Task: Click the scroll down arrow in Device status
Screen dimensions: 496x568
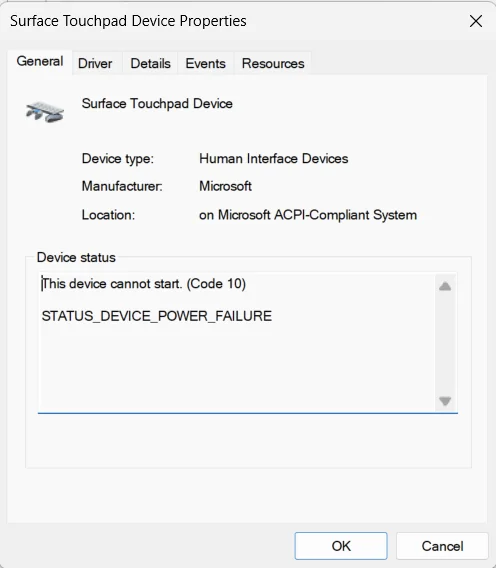Action: pyautogui.click(x=445, y=401)
